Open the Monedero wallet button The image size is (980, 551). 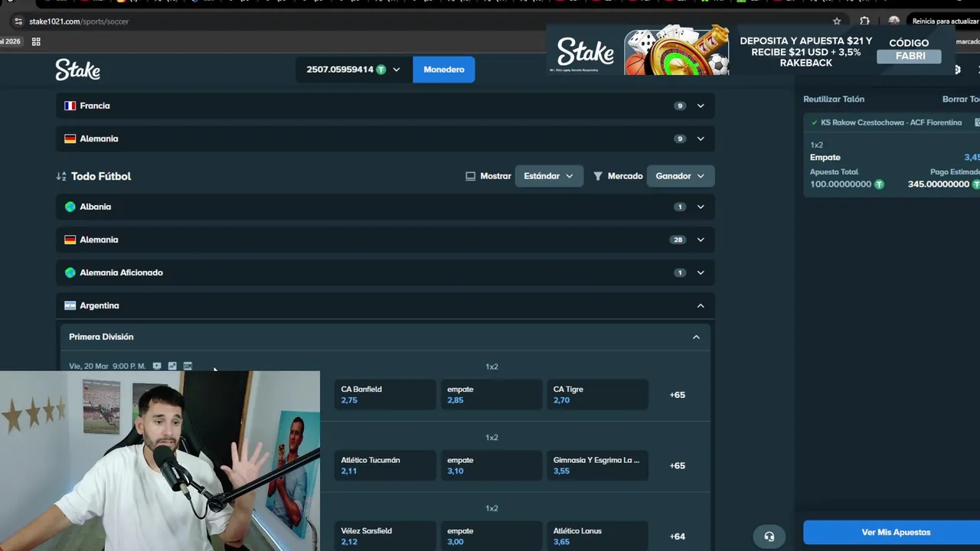[x=443, y=70]
